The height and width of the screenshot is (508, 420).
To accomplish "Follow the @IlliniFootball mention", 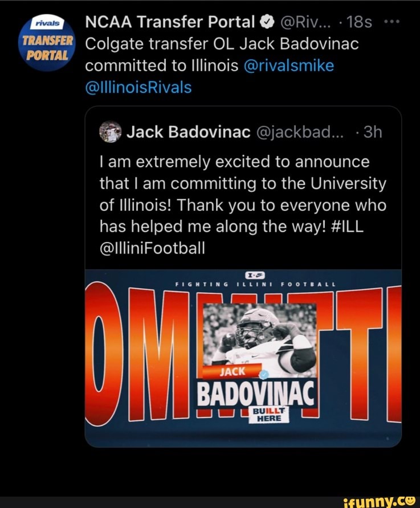I will point(152,249).
